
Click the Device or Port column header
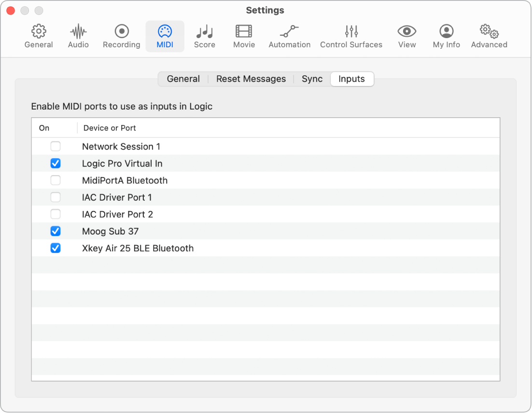pyautogui.click(x=110, y=128)
